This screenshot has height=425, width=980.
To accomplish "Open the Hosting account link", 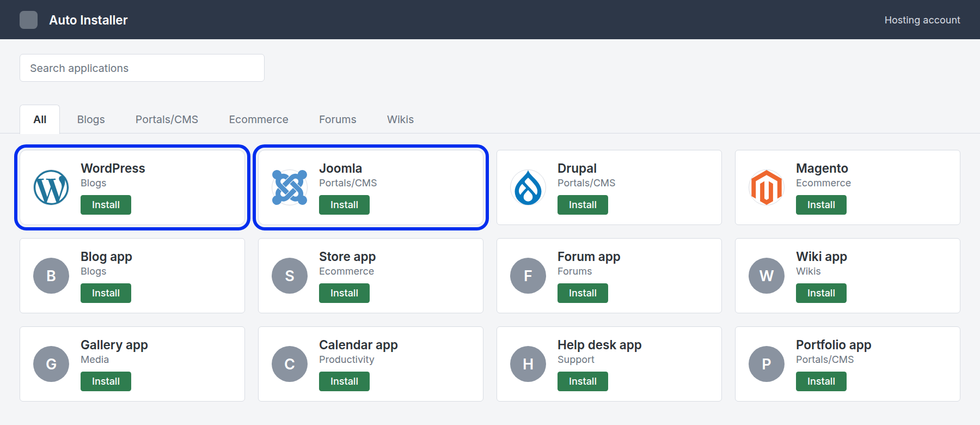I will point(922,20).
